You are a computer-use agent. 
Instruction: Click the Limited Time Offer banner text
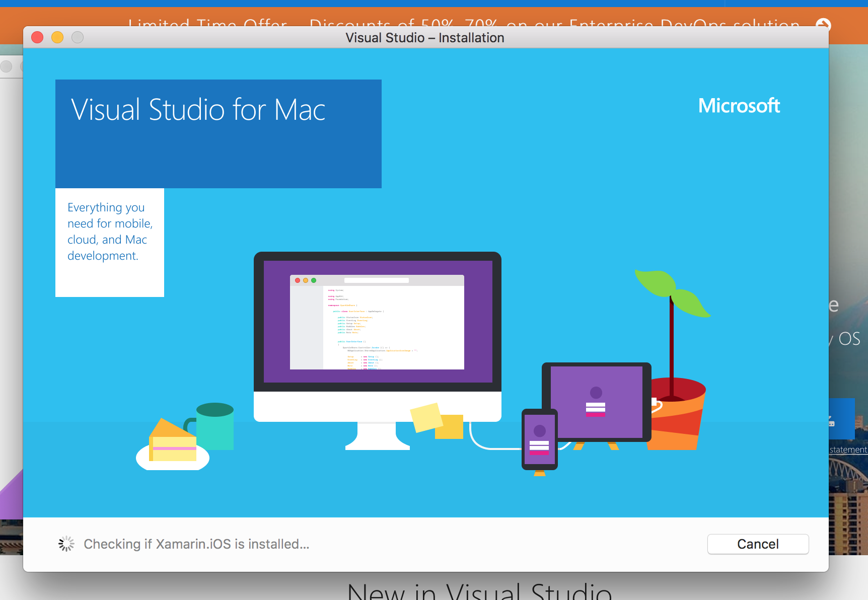coord(464,23)
